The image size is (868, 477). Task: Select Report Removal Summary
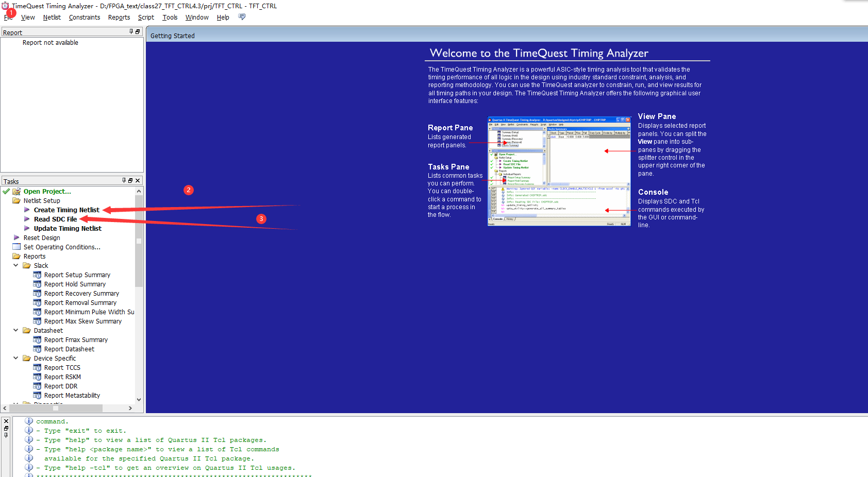coord(80,303)
